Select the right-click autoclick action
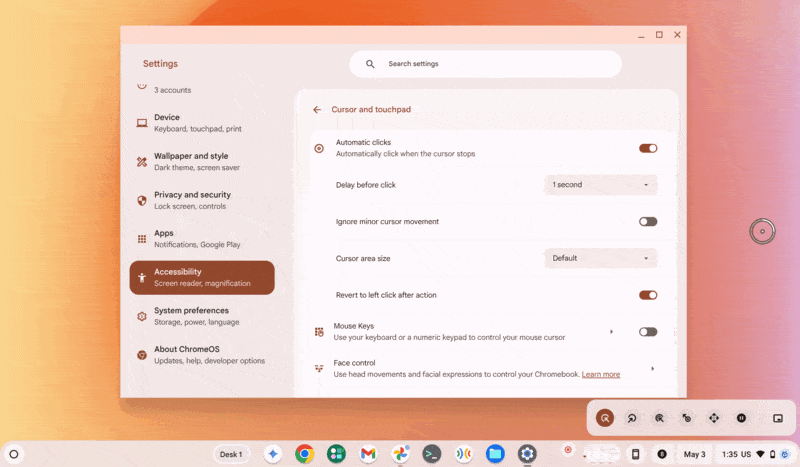800x467 pixels. pyautogui.click(x=632, y=418)
